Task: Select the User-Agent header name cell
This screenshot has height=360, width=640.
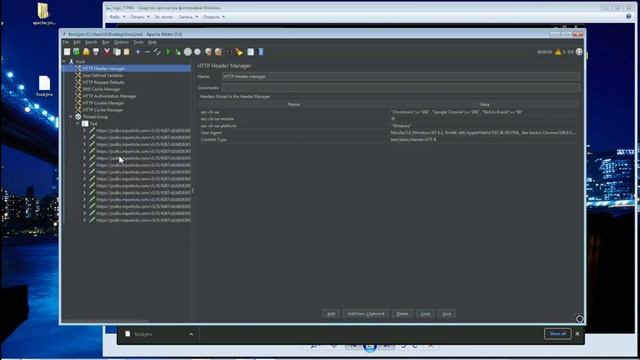Action: pyautogui.click(x=294, y=133)
